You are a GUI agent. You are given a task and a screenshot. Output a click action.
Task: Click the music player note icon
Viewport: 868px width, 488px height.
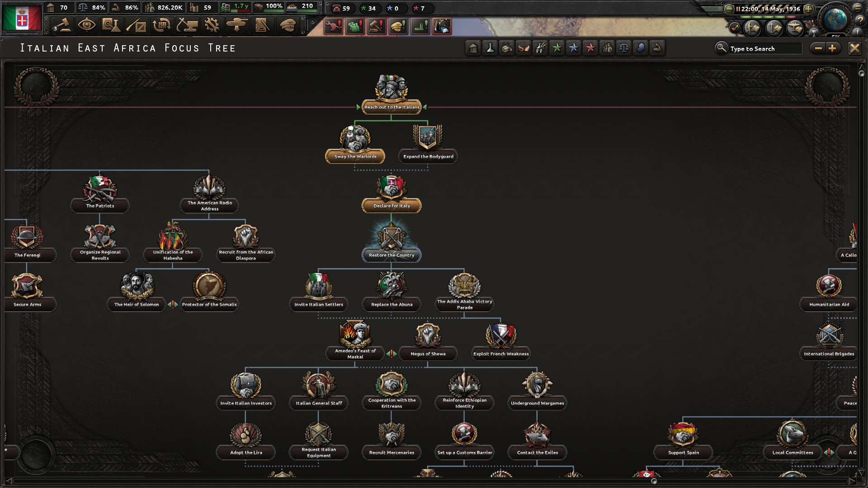point(735,28)
